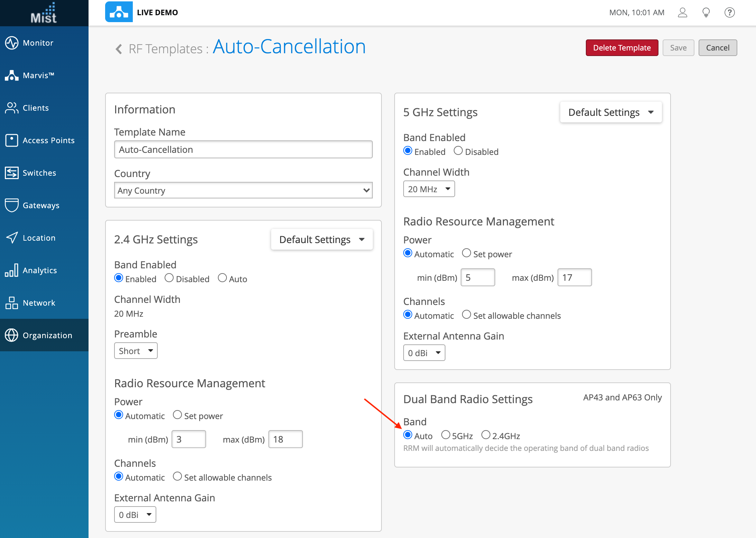Viewport: 756px width, 538px height.
Task: Open the Preamble Short dropdown
Action: pyautogui.click(x=136, y=351)
